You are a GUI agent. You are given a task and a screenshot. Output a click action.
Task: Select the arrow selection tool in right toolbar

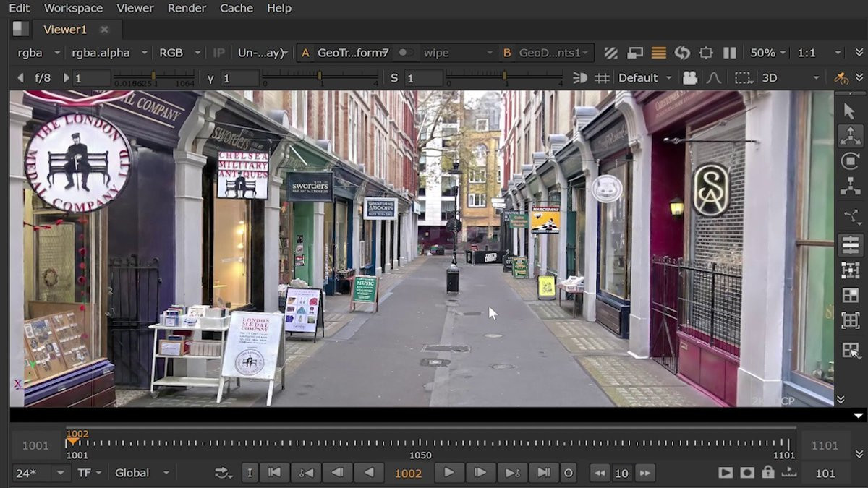click(x=850, y=111)
